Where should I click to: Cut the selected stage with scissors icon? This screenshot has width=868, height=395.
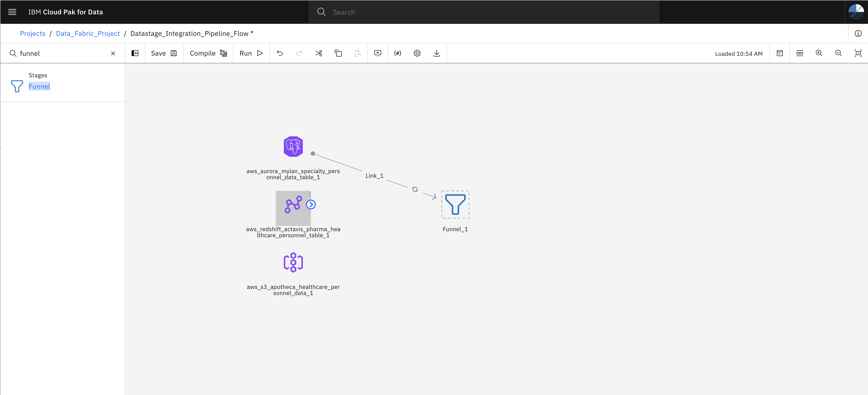coord(319,53)
